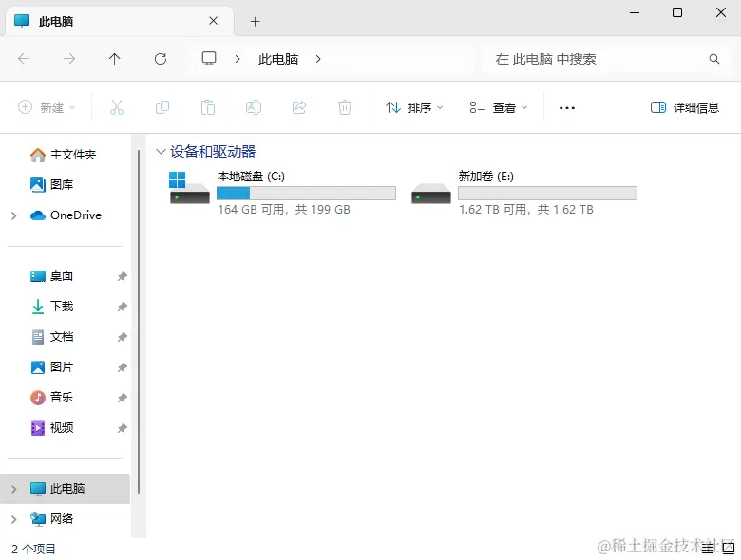Click the Delete trash can icon
741x560 pixels.
[345, 107]
